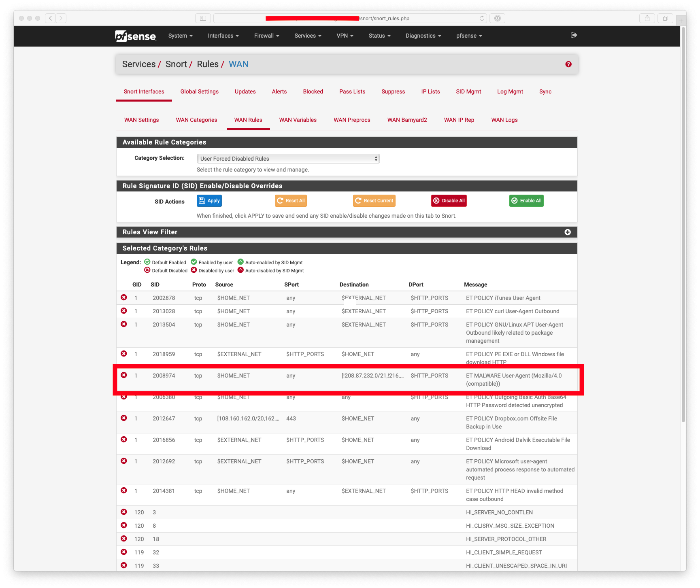Open the Interfaces dropdown menu
700x588 pixels.
pos(223,36)
